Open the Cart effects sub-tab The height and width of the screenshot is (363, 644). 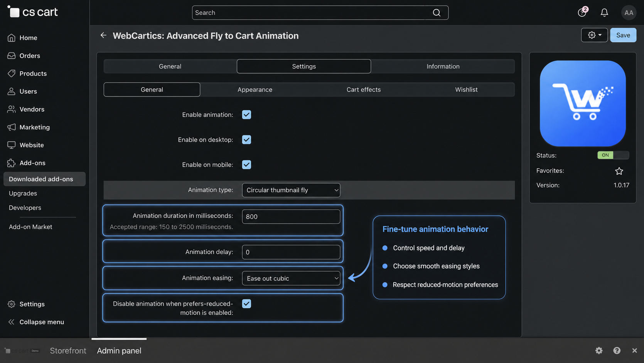click(364, 89)
